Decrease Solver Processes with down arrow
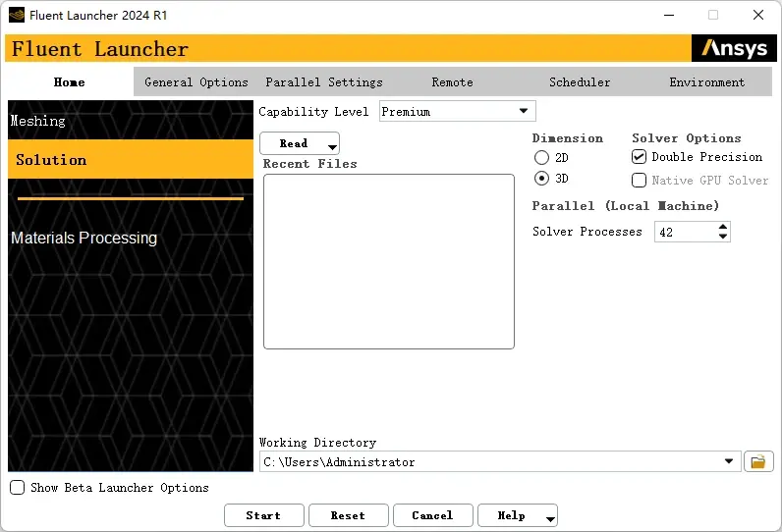Screen dimensions: 782x532 point(723,237)
